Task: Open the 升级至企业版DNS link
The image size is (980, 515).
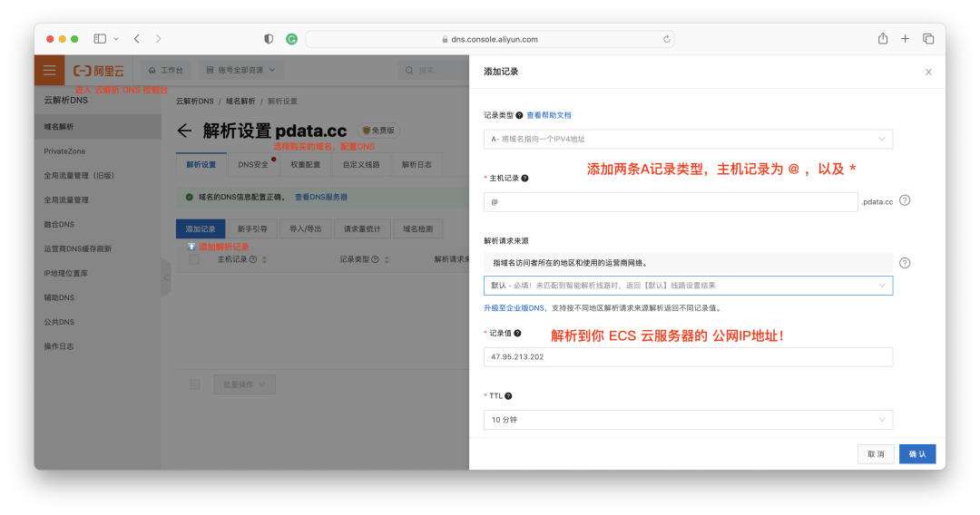Action: [x=514, y=308]
